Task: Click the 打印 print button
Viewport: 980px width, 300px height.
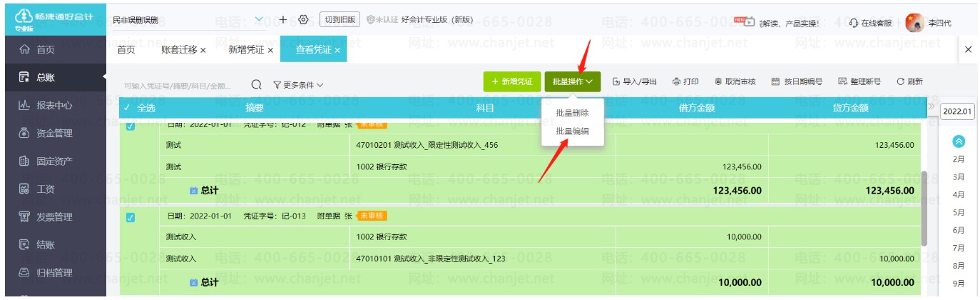Action: point(685,82)
